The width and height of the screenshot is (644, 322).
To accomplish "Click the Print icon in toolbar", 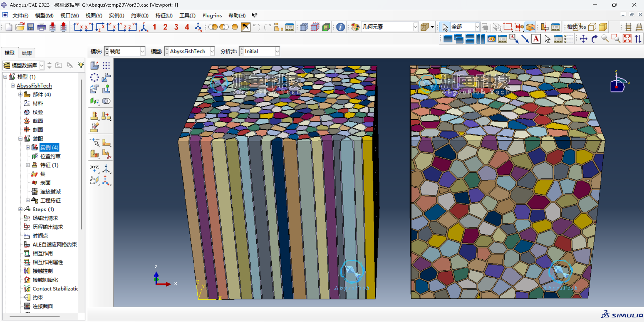I will (42, 27).
